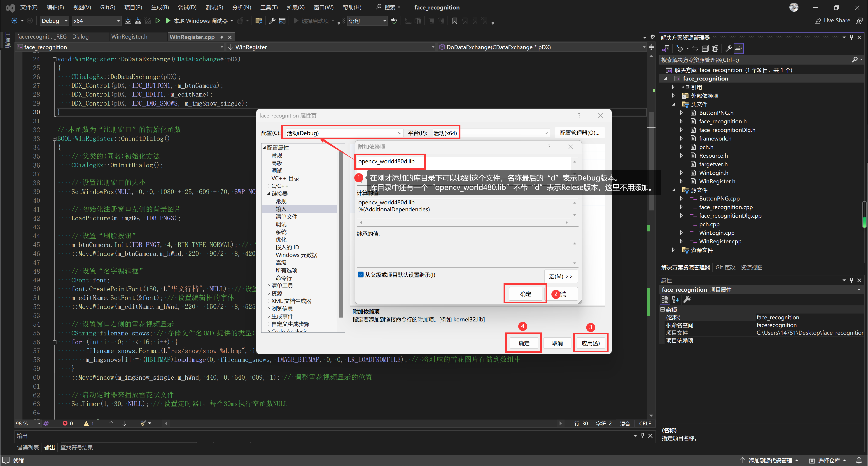Viewport: 868px width, 466px height.
Task: Toggle the inherit from parent defaults checkbox
Action: (361, 275)
